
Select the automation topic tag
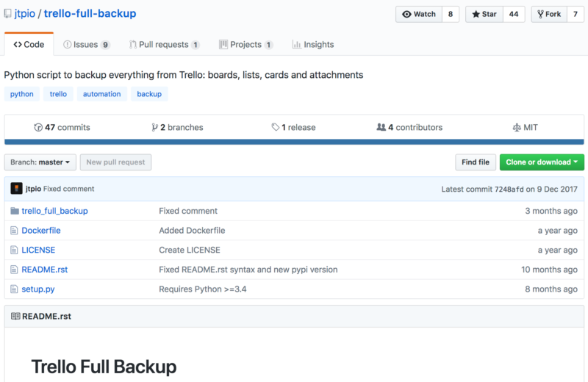[x=102, y=94]
